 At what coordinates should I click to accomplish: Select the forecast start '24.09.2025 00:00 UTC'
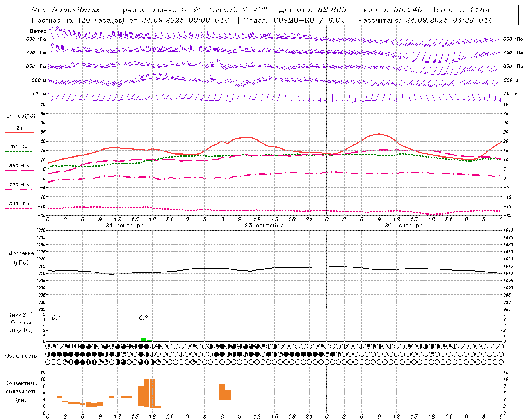click(x=185, y=20)
